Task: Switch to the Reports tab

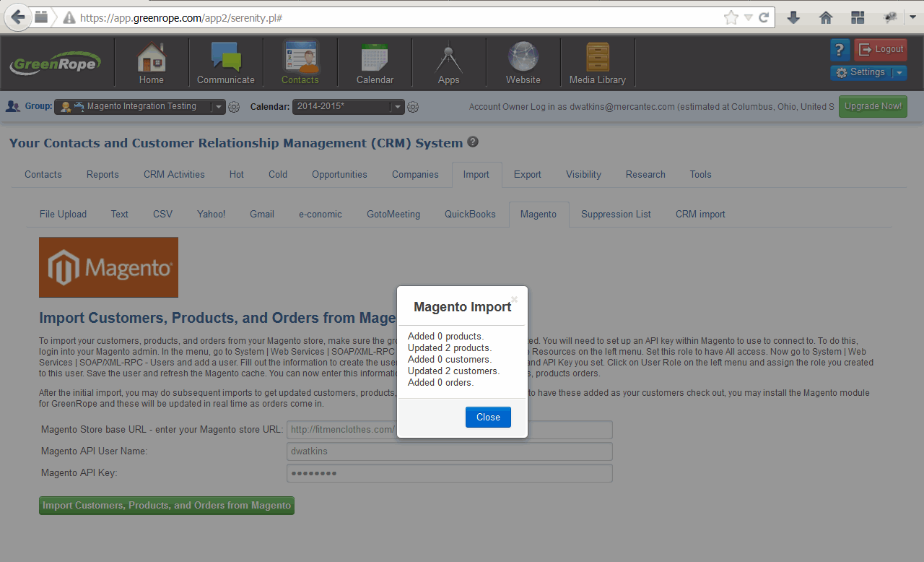Action: [103, 174]
